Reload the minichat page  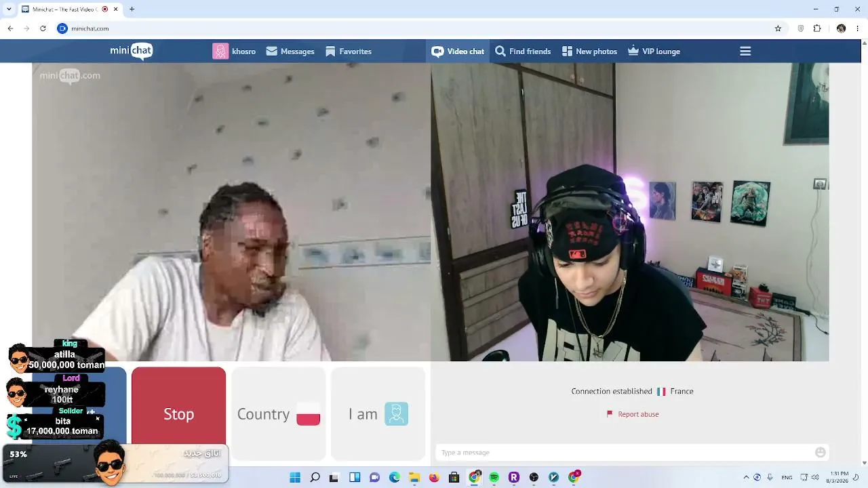pos(43,28)
